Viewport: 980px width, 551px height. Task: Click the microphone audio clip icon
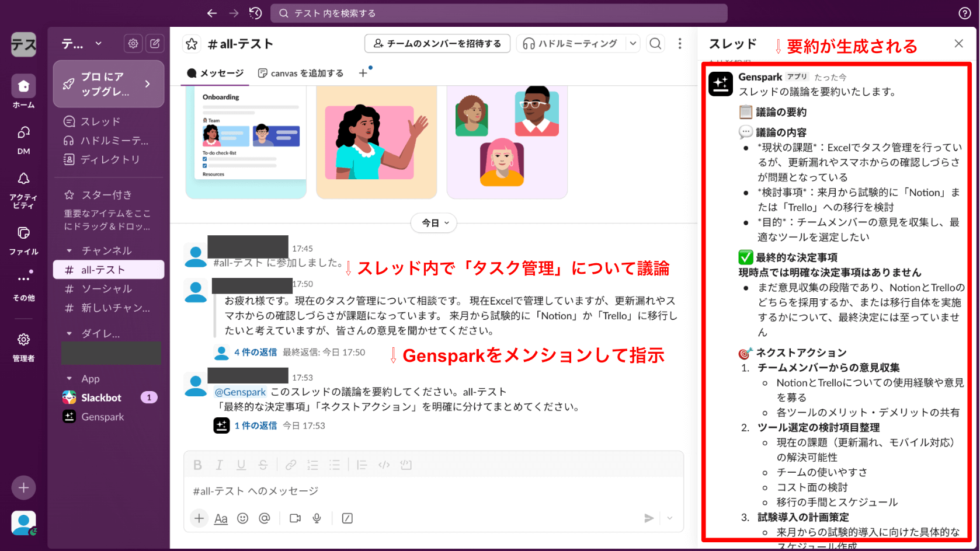point(317,518)
